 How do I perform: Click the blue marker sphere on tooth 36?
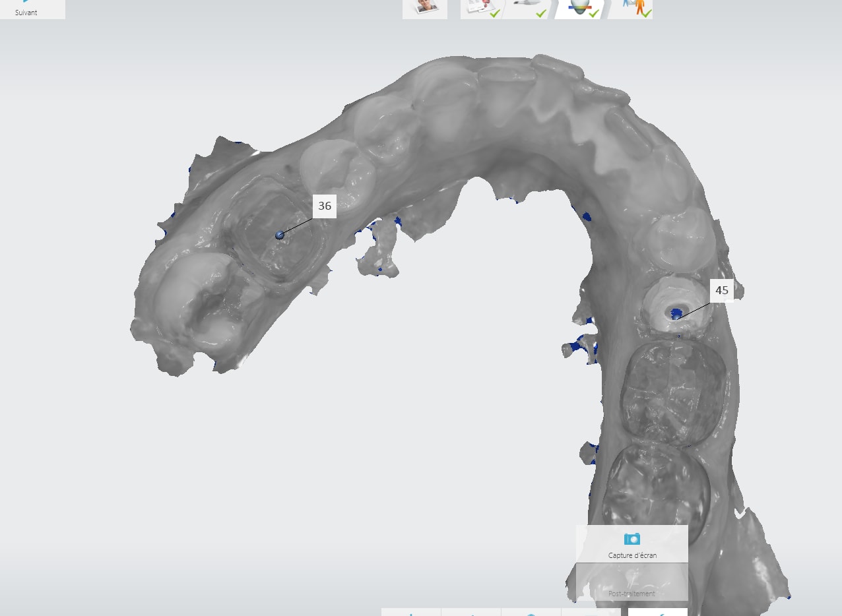[280, 235]
